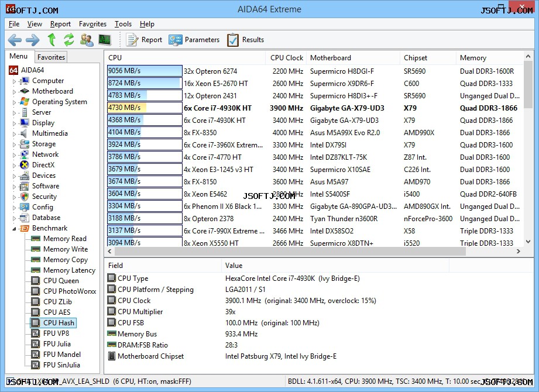Select the Display monitor icon
Image resolution: width=539 pixels, height=392 pixels.
click(x=25, y=123)
